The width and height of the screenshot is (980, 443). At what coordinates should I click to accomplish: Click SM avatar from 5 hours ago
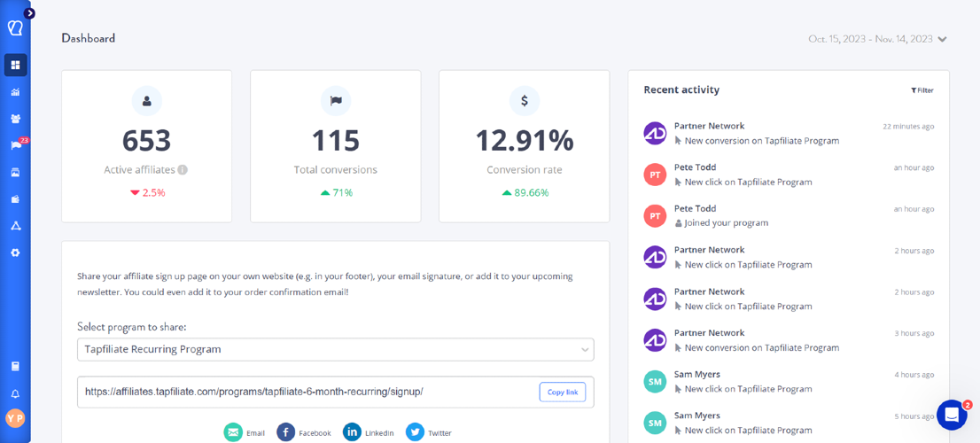[x=655, y=423]
